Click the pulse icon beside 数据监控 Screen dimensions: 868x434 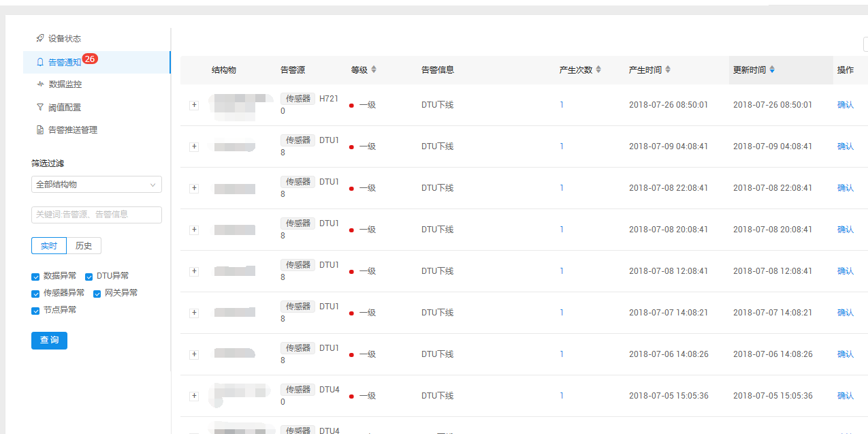[40, 84]
